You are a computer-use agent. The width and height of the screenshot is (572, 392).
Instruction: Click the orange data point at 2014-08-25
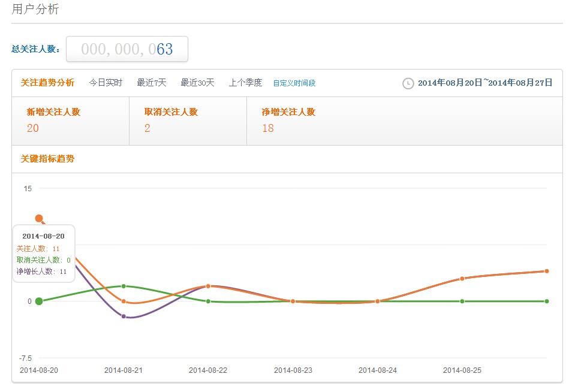pyautogui.click(x=462, y=279)
